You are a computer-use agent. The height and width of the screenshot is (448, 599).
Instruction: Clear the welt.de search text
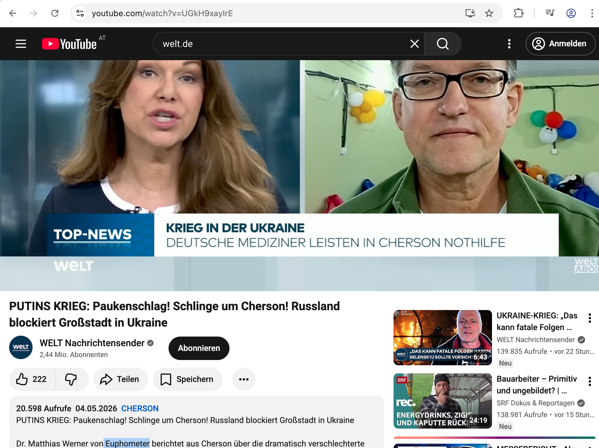pos(414,44)
